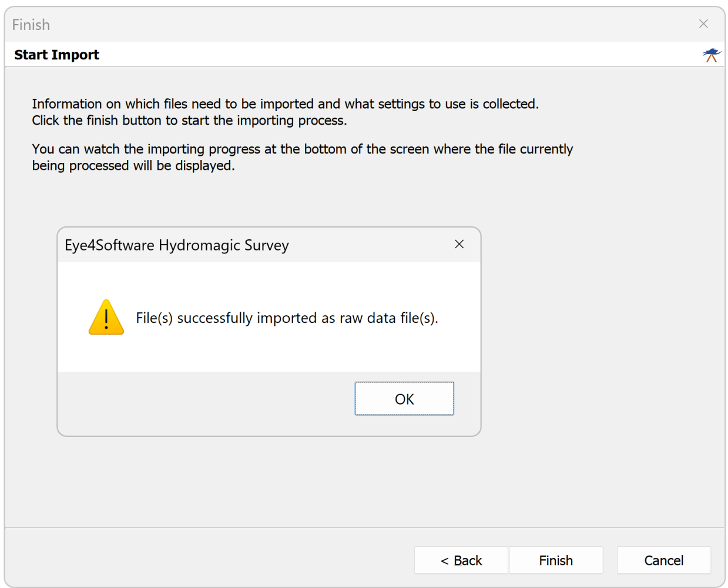This screenshot has width=728, height=588.
Task: Click the Hydromagic logo icon in the header
Action: tap(712, 55)
